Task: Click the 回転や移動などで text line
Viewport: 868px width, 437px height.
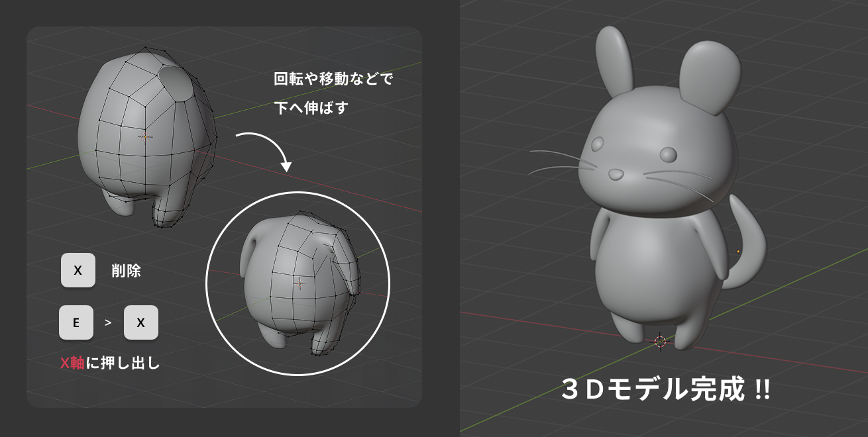Action: (333, 79)
